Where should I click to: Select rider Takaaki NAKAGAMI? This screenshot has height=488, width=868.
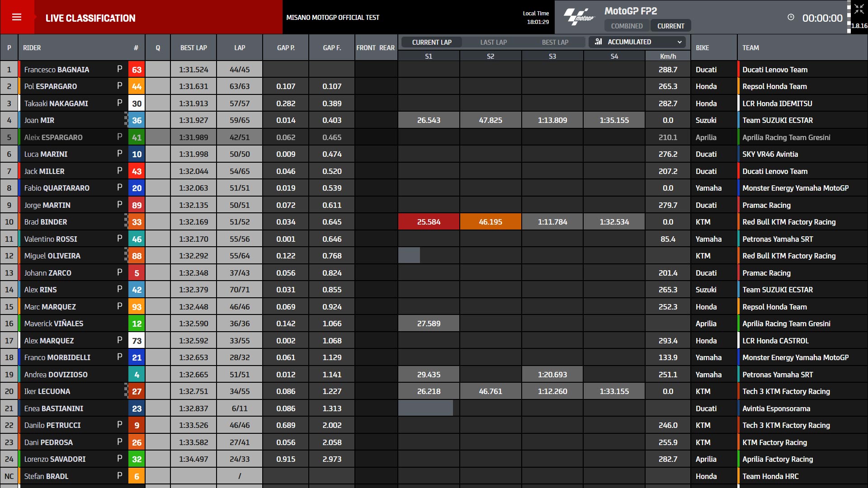click(x=56, y=103)
